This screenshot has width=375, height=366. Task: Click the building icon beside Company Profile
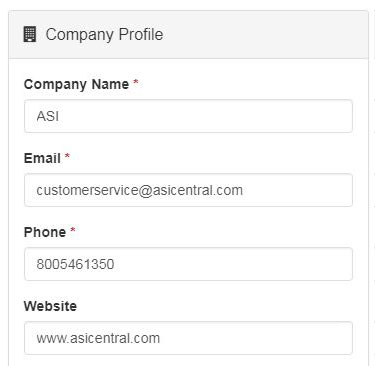30,34
